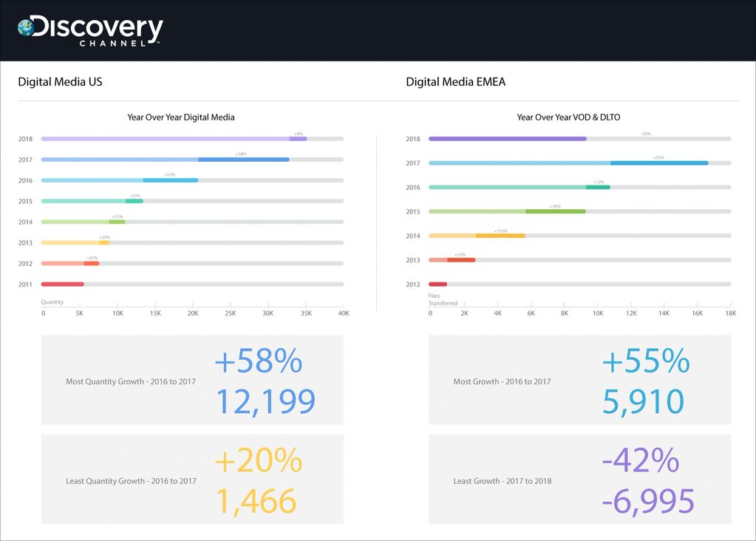Screen dimensions: 756x541
Task: Click the 5K tick on the US axis
Action: [80, 313]
